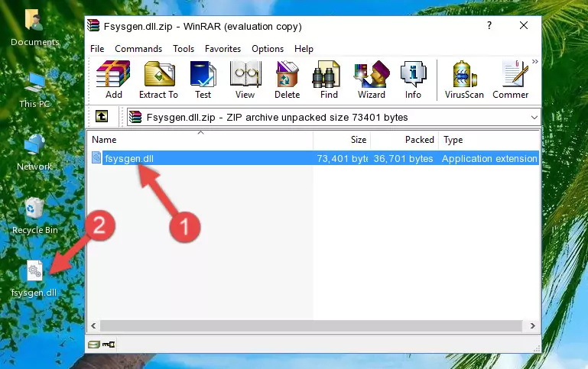Click the 36,701 bytes packed value
The height and width of the screenshot is (369, 588).
(x=403, y=158)
